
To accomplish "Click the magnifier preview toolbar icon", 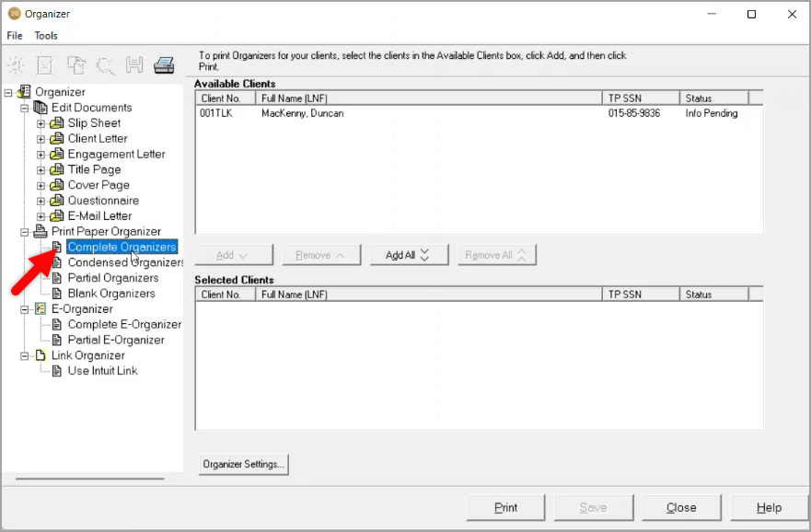I will (x=106, y=65).
